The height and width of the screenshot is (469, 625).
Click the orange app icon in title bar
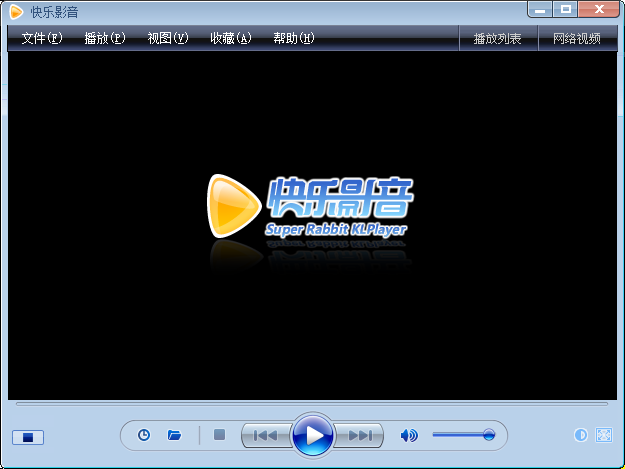pos(16,11)
